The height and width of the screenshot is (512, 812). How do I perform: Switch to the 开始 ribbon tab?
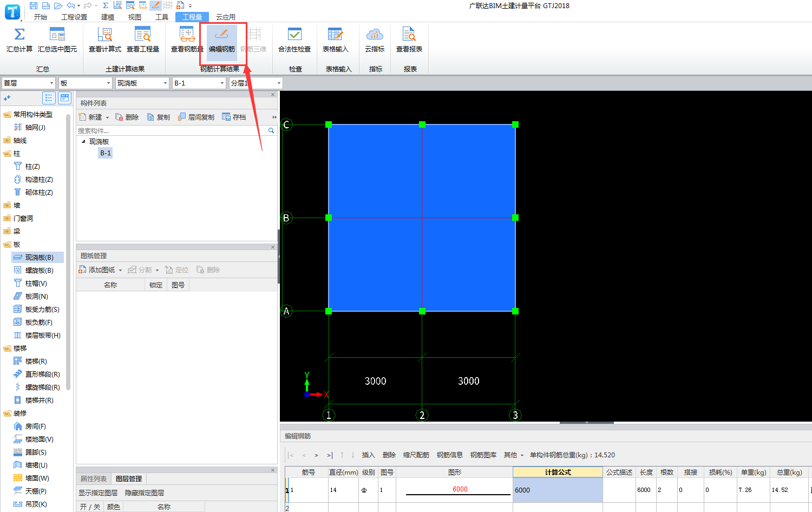point(41,17)
